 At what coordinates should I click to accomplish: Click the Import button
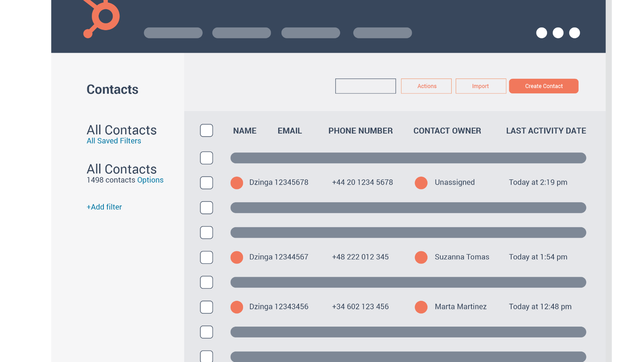481,86
